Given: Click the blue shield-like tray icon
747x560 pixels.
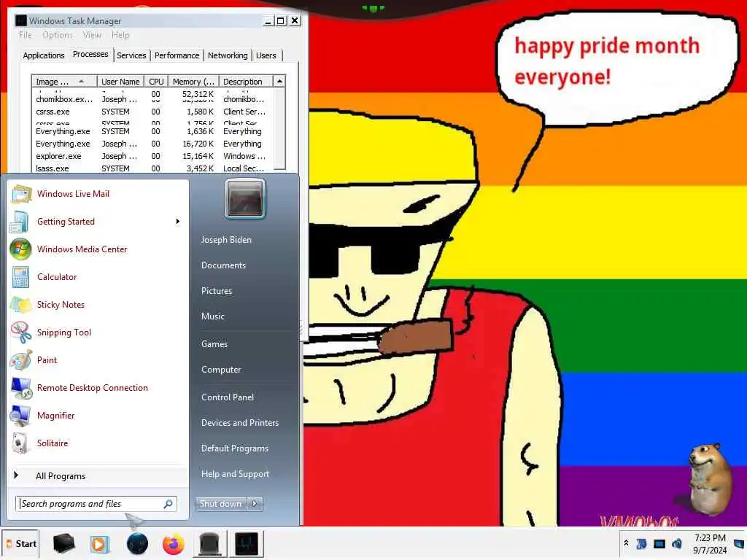Looking at the screenshot, I should pyautogui.click(x=642, y=543).
